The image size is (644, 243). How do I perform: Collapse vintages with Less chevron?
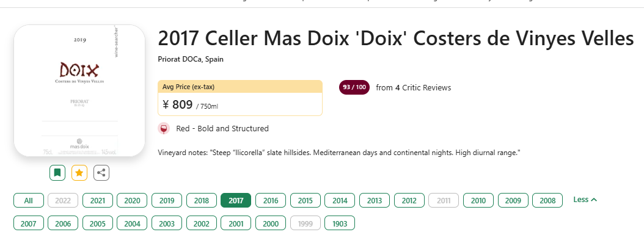coord(585,200)
